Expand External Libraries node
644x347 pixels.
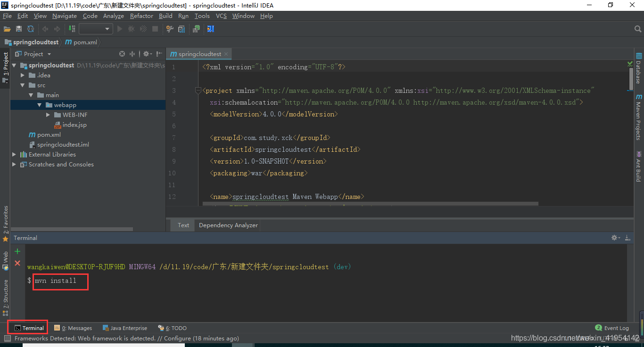click(x=14, y=155)
